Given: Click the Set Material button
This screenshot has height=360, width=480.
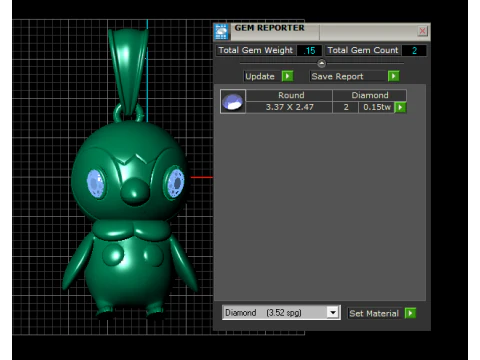Looking at the screenshot, I should coord(375,313).
